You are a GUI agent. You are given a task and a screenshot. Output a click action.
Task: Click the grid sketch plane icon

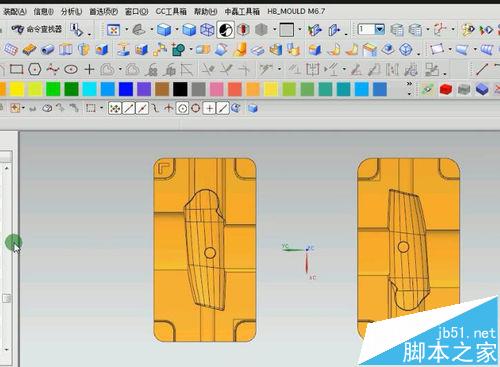pos(10,50)
